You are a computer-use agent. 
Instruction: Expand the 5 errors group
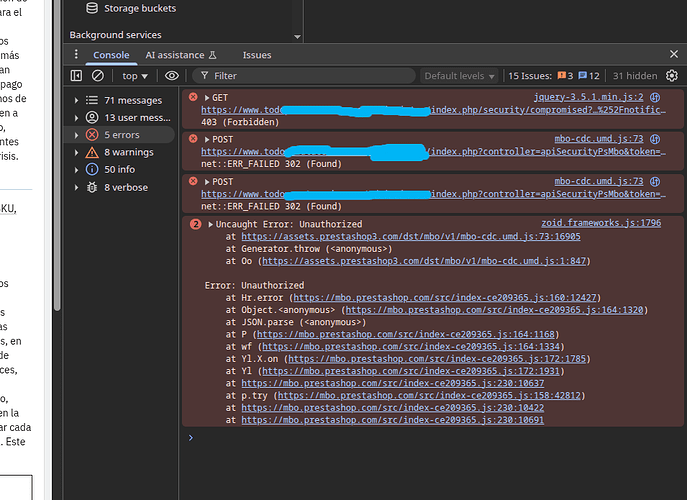pos(76,135)
